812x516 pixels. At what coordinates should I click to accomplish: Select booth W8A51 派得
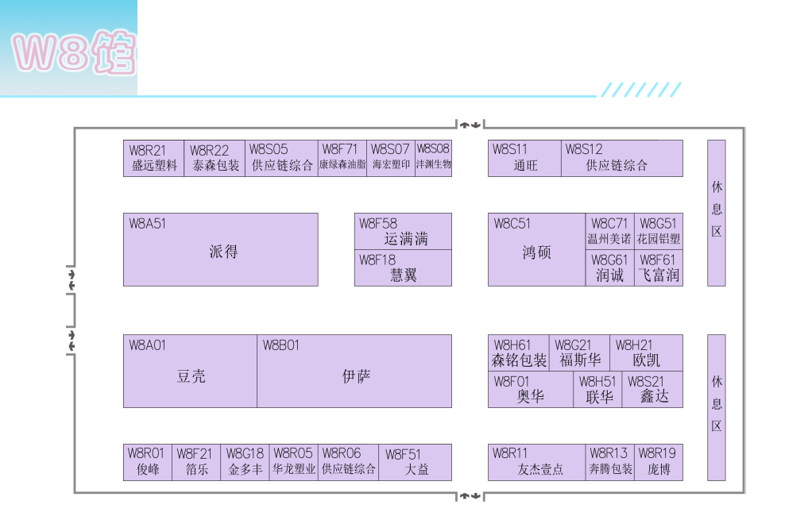[220, 249]
